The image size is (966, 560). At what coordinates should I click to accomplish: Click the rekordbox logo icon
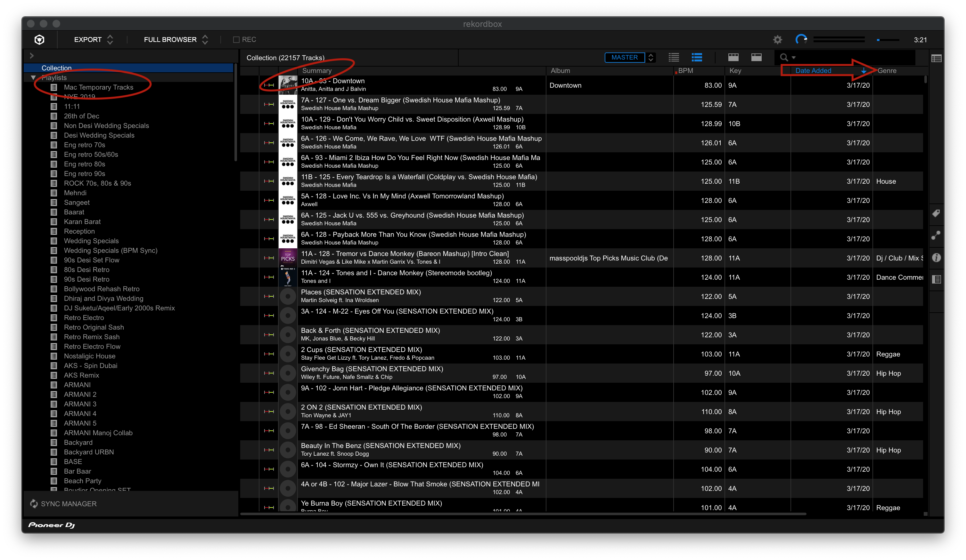(39, 39)
